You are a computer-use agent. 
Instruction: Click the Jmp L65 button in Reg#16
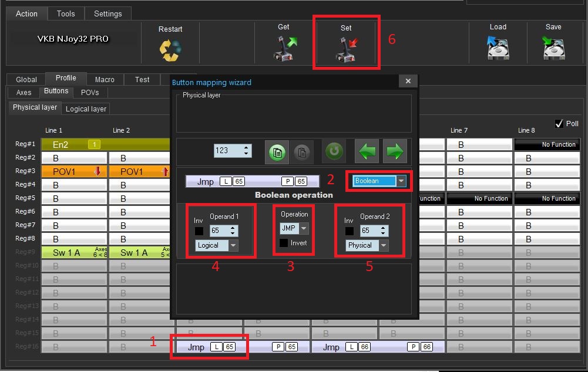[210, 347]
